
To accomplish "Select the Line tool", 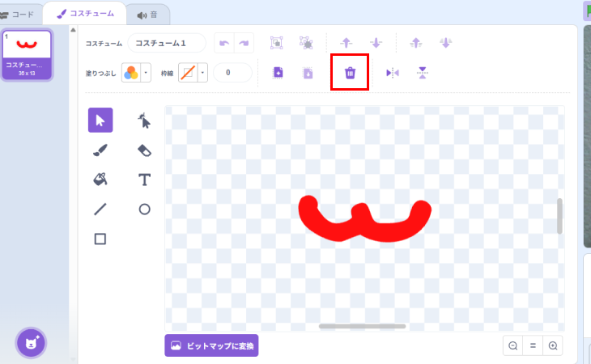I will pyautogui.click(x=100, y=209).
